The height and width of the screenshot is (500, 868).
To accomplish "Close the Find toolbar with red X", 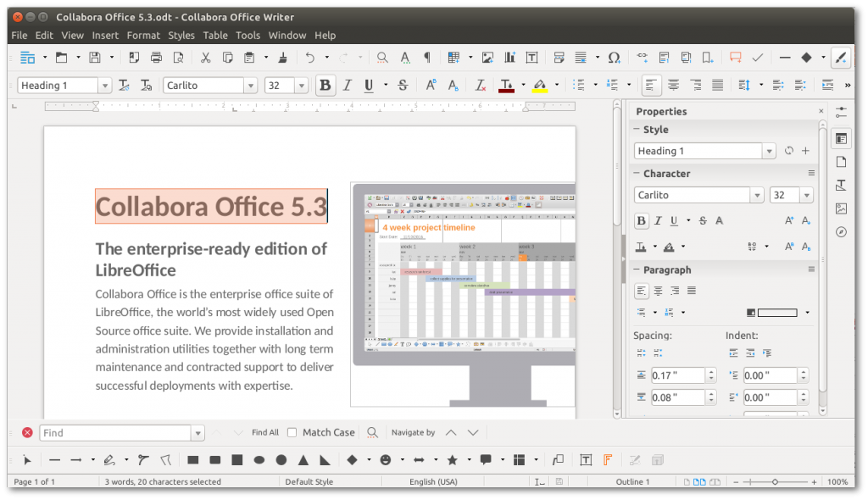I will (x=27, y=432).
